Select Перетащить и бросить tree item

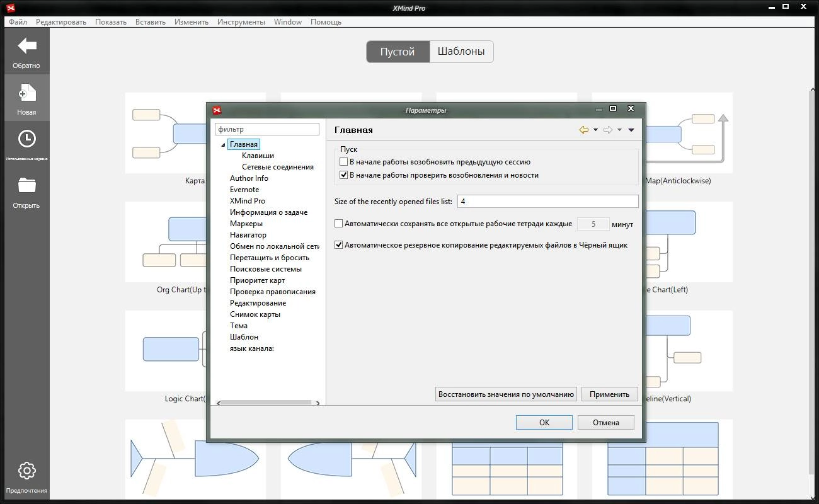point(270,258)
